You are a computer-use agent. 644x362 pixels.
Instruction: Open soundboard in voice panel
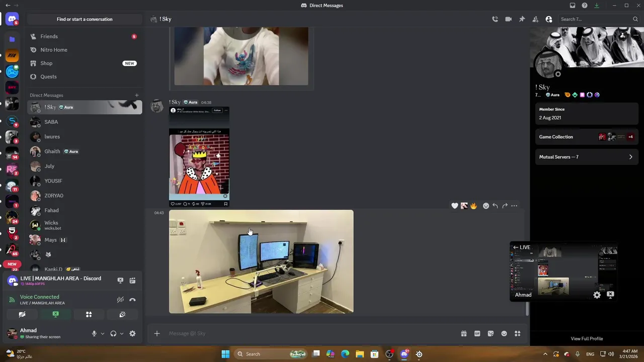click(x=122, y=314)
